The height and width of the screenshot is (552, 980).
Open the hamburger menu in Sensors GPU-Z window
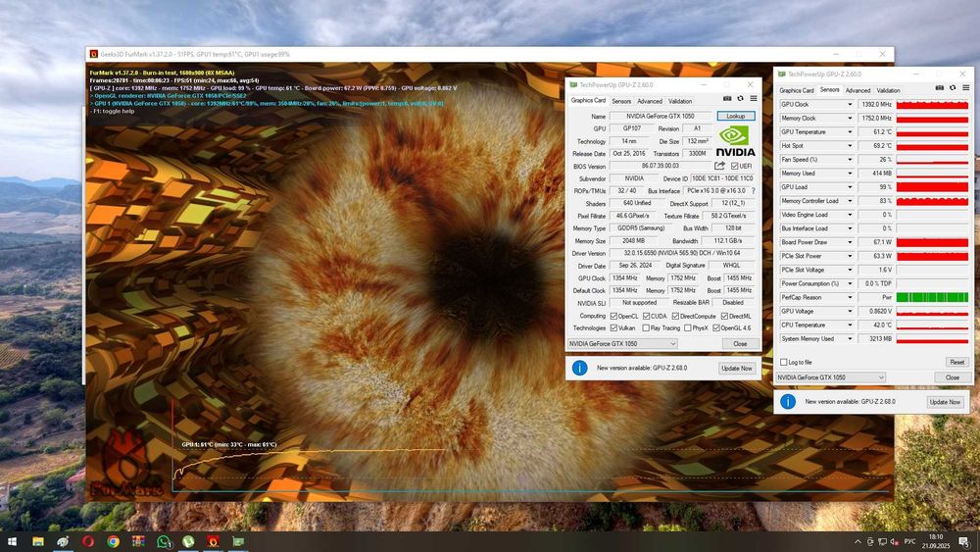coord(965,88)
